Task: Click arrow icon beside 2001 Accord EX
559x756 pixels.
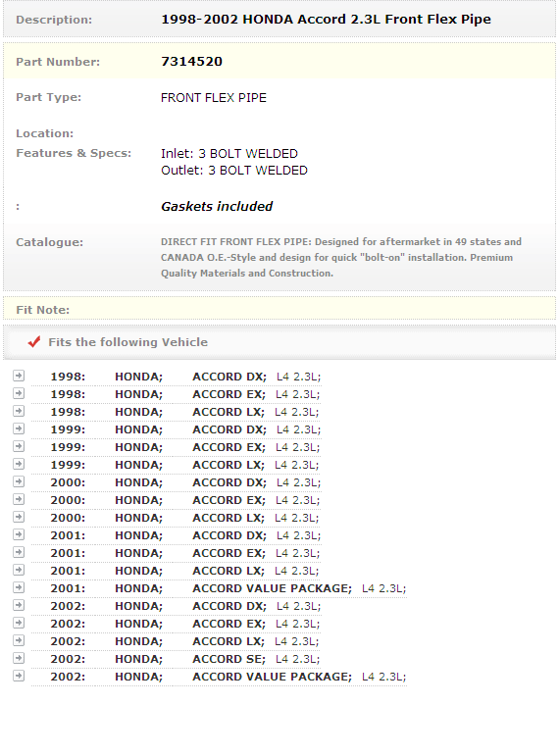Action: click(x=19, y=552)
